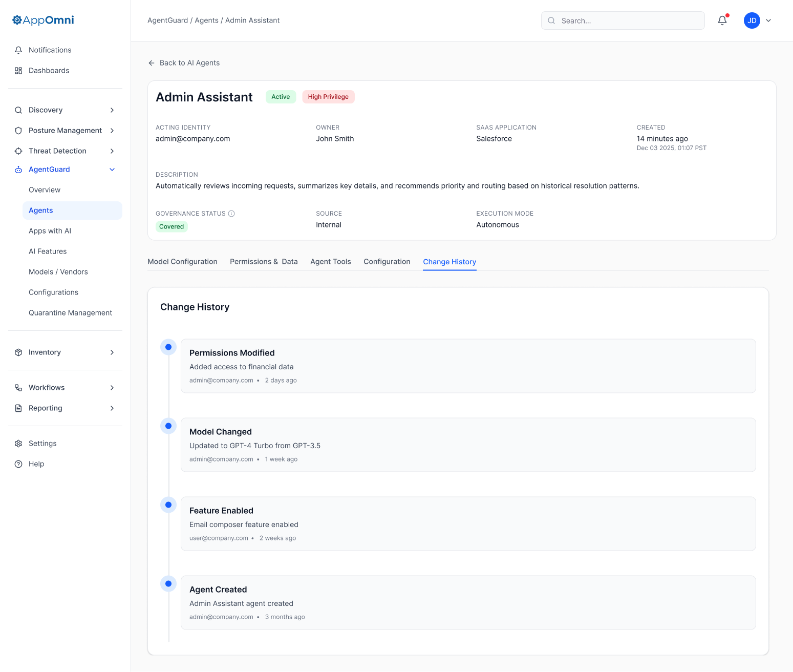Go to Quarantine Management page
This screenshot has width=793, height=672.
click(70, 313)
